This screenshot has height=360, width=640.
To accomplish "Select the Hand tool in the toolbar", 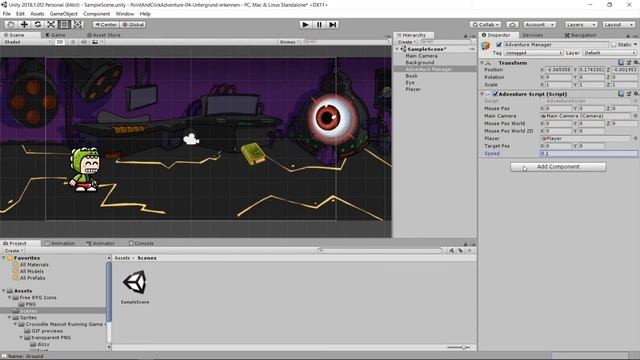I will coord(11,24).
